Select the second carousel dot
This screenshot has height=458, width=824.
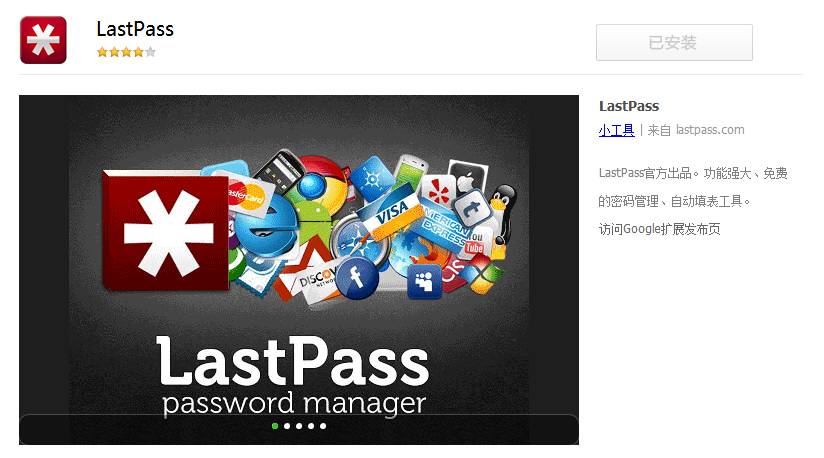point(287,426)
